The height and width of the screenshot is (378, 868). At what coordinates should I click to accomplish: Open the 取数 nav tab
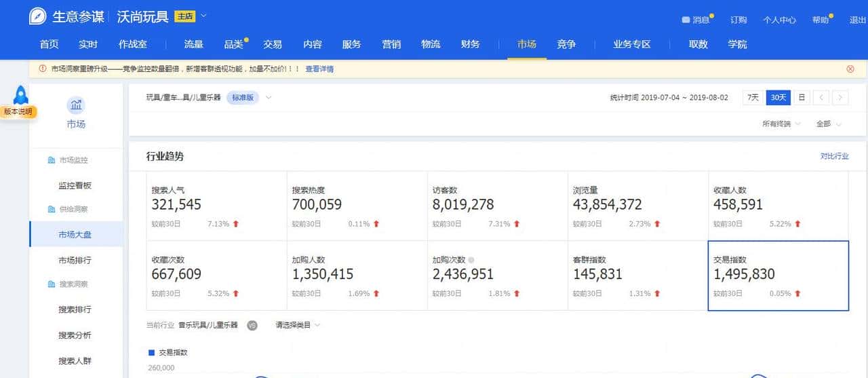(x=698, y=44)
